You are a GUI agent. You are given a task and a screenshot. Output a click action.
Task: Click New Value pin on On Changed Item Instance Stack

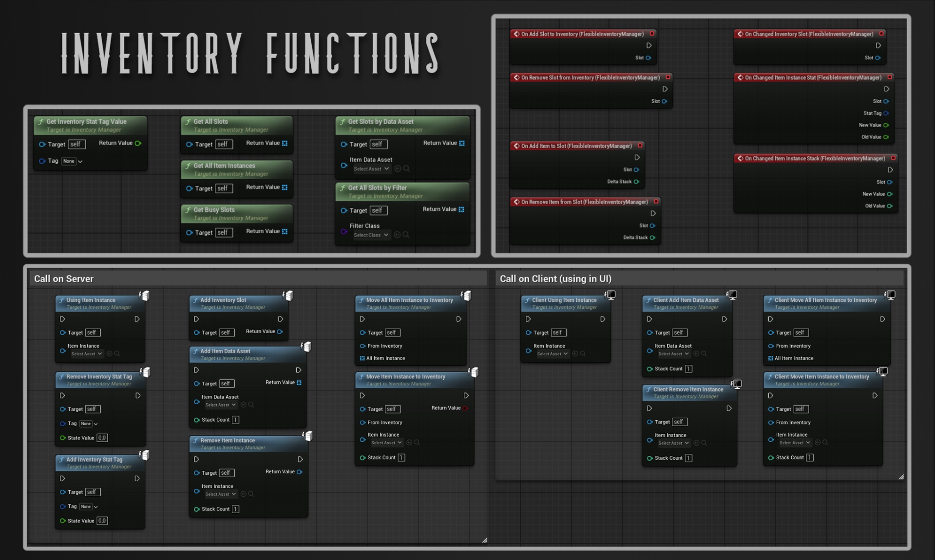890,194
